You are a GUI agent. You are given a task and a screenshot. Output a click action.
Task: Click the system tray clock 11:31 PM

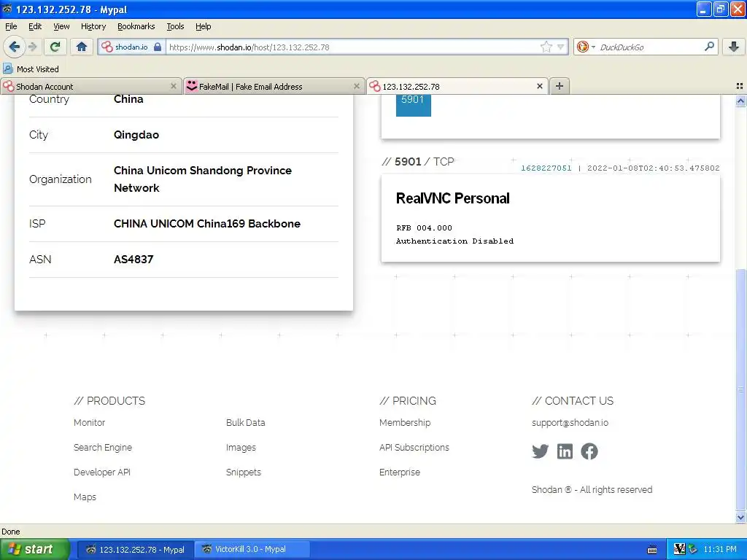click(x=720, y=550)
